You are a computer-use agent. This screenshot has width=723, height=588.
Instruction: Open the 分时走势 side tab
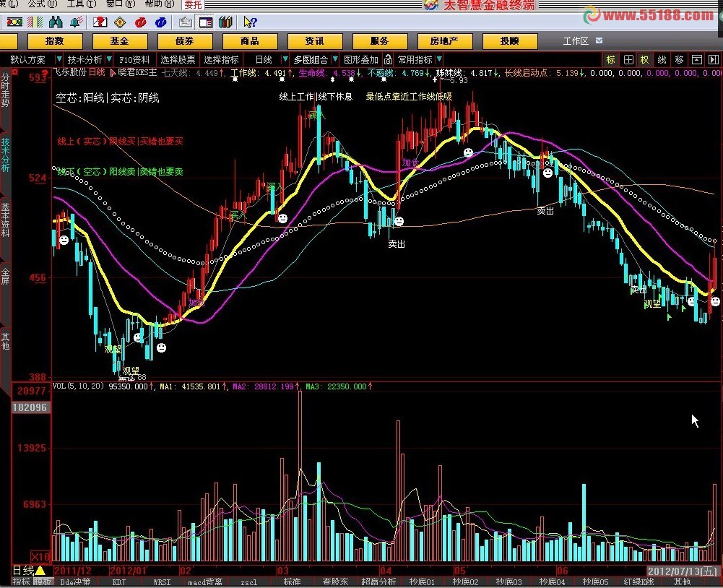(x=5, y=90)
